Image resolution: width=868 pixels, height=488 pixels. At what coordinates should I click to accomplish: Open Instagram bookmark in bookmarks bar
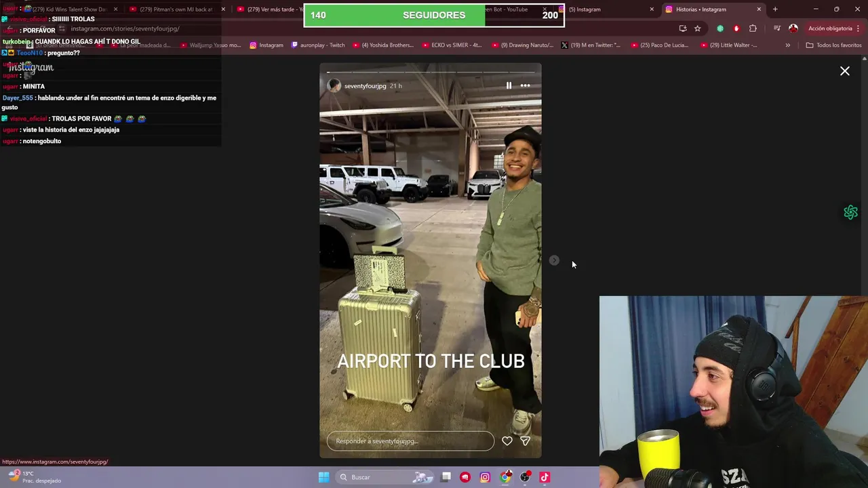click(267, 45)
